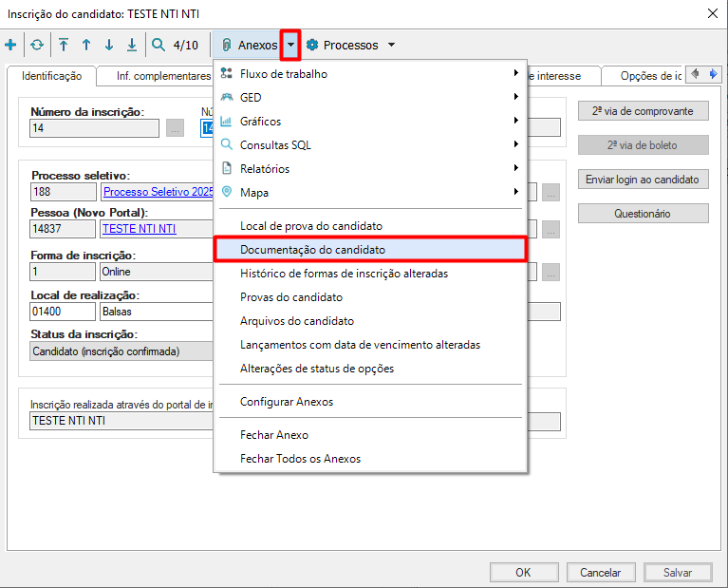Image resolution: width=728 pixels, height=588 pixels.
Task: Choose Arquivos do candidato from menu
Action: [297, 321]
